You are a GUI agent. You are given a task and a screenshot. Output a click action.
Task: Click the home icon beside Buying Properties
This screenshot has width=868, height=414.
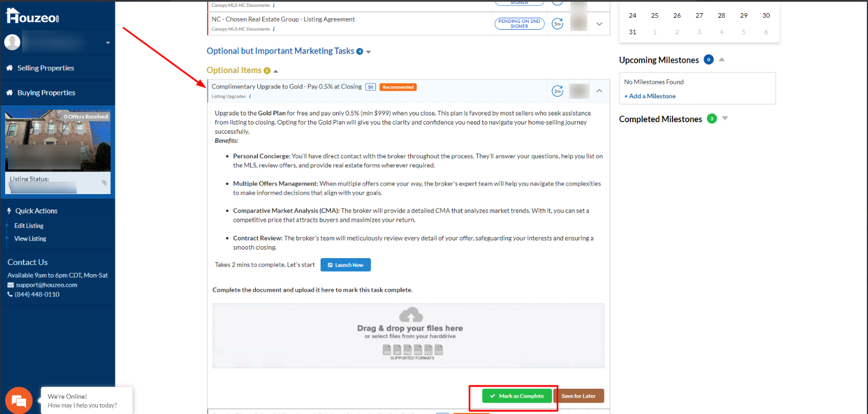click(9, 93)
